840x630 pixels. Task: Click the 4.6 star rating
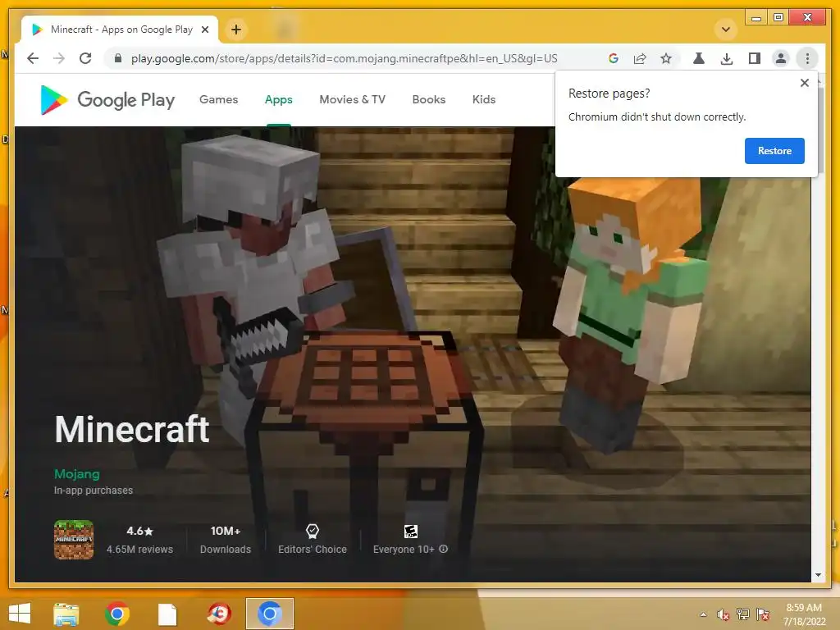point(139,531)
